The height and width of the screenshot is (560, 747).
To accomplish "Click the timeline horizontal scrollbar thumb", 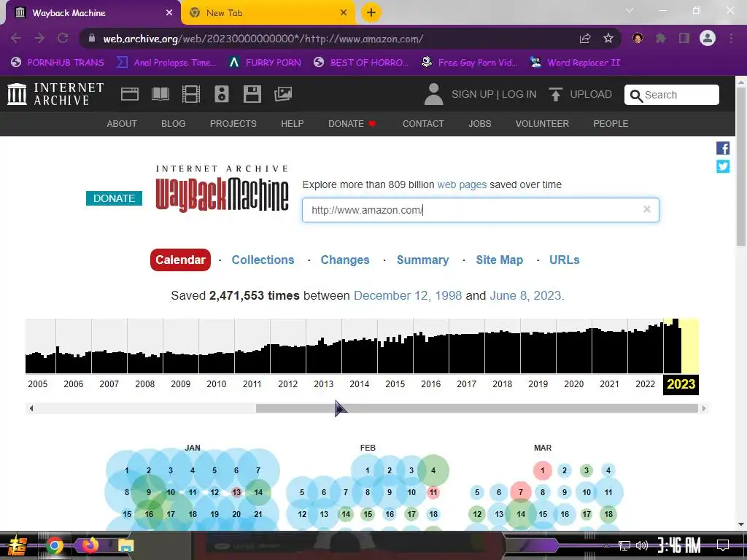I will click(476, 408).
